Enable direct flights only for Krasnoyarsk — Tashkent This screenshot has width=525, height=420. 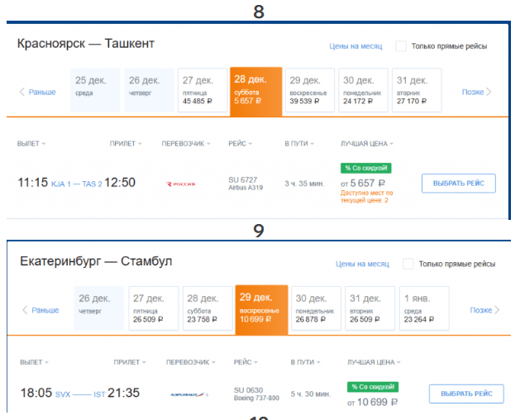coord(401,45)
